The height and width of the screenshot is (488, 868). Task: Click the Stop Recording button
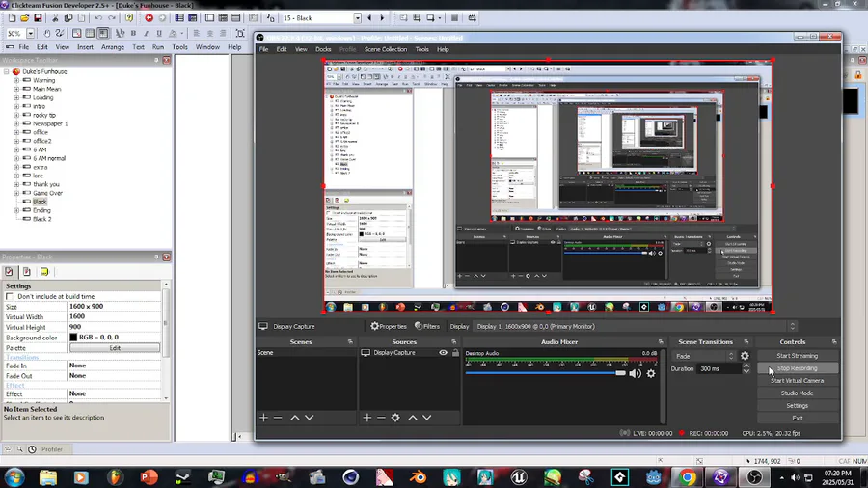[797, 368]
